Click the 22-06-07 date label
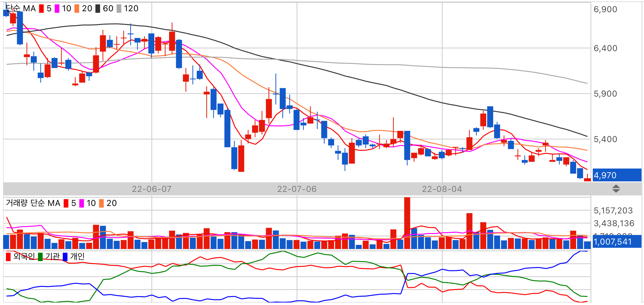This screenshot has height=305, width=644. 152,189
